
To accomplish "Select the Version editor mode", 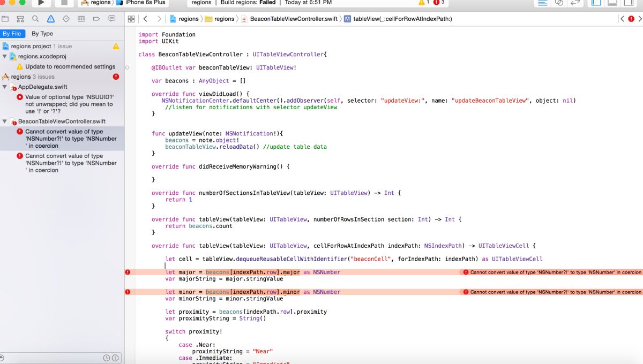I will (575, 3).
